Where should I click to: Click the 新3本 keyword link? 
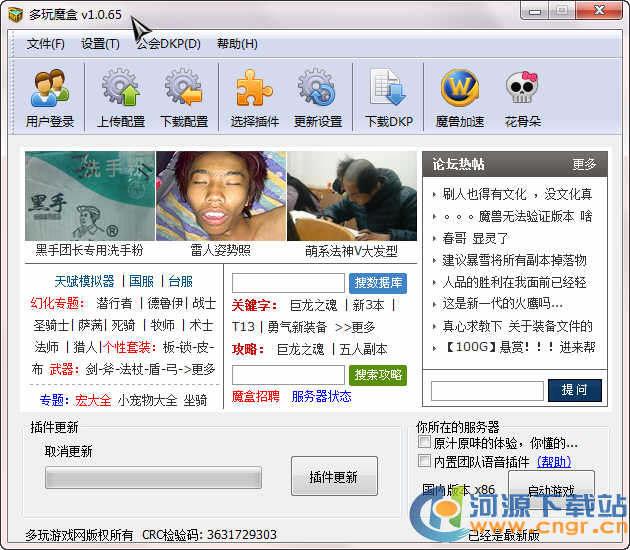(368, 305)
